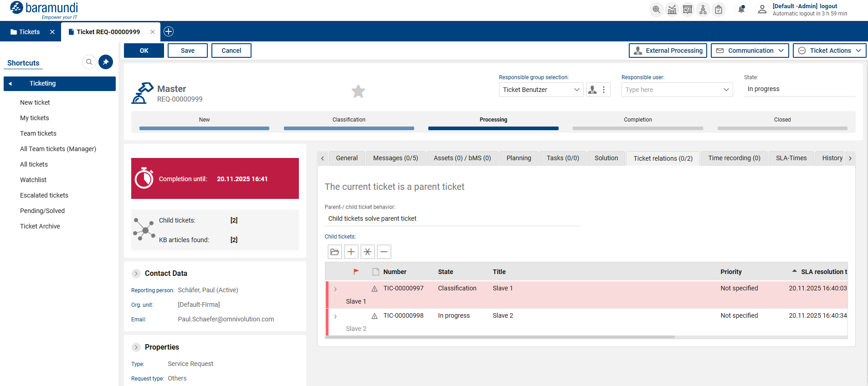Screen dimensions: 868x386
Task: Toggle the shortcuts pin button
Action: 106,62
